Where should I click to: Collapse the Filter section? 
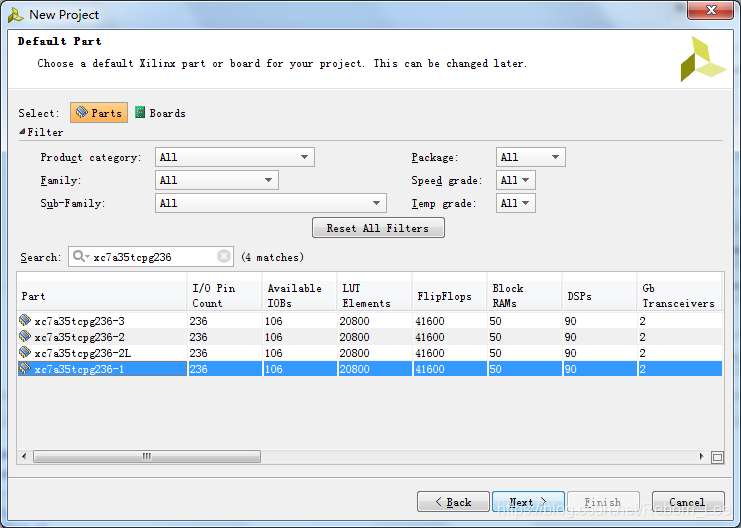pyautogui.click(x=22, y=132)
